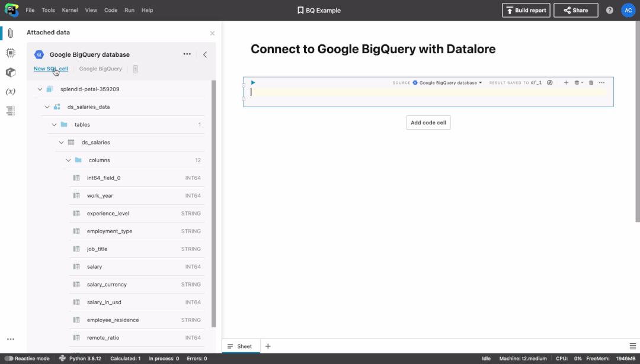Click the Add code cell button
The width and height of the screenshot is (640, 364).
pos(428,123)
